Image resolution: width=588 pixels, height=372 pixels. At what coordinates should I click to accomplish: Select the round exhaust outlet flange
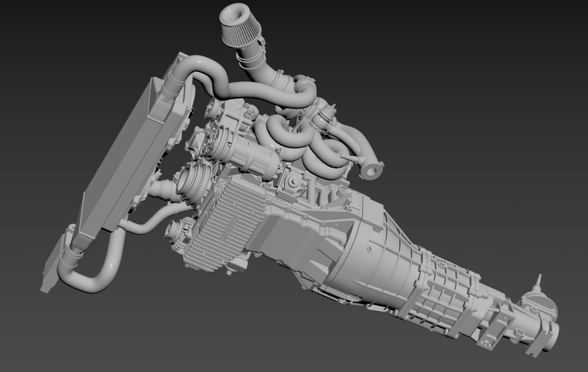[x=372, y=170]
